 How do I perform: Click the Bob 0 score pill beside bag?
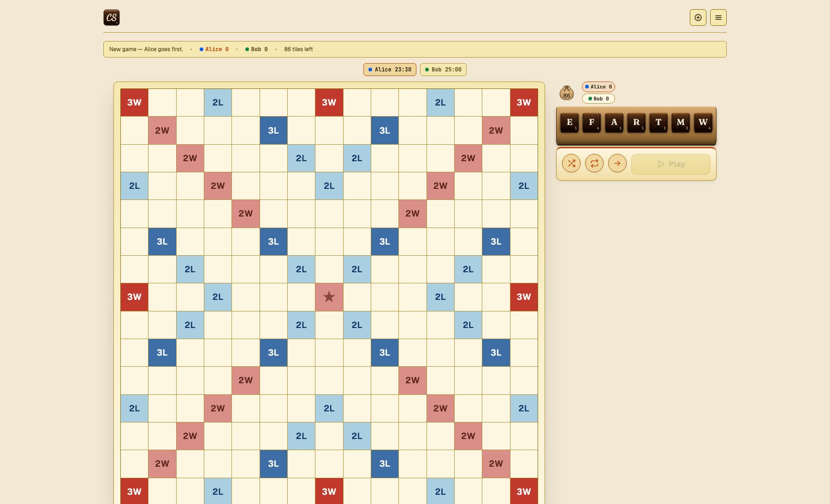pyautogui.click(x=599, y=99)
